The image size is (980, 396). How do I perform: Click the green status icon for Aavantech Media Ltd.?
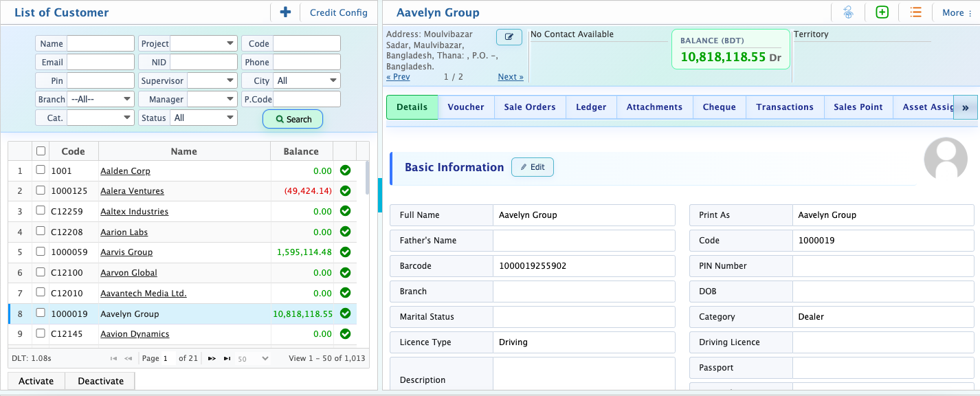click(x=345, y=293)
